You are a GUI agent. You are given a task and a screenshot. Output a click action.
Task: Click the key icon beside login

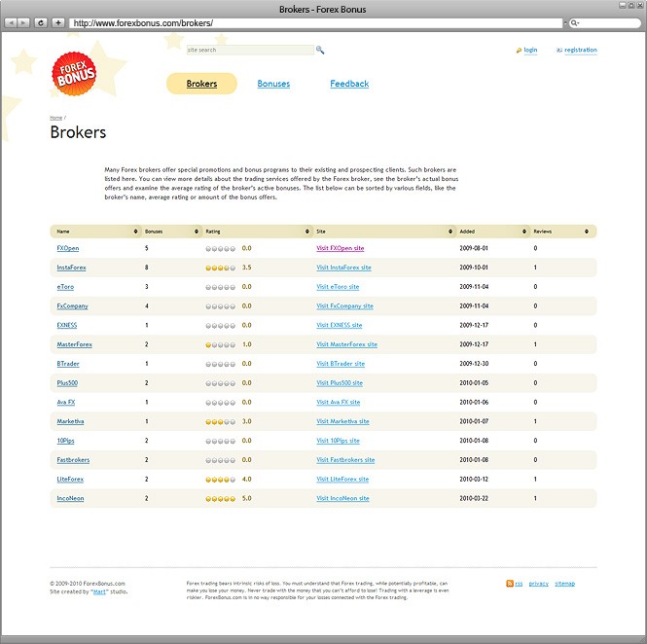coord(519,51)
